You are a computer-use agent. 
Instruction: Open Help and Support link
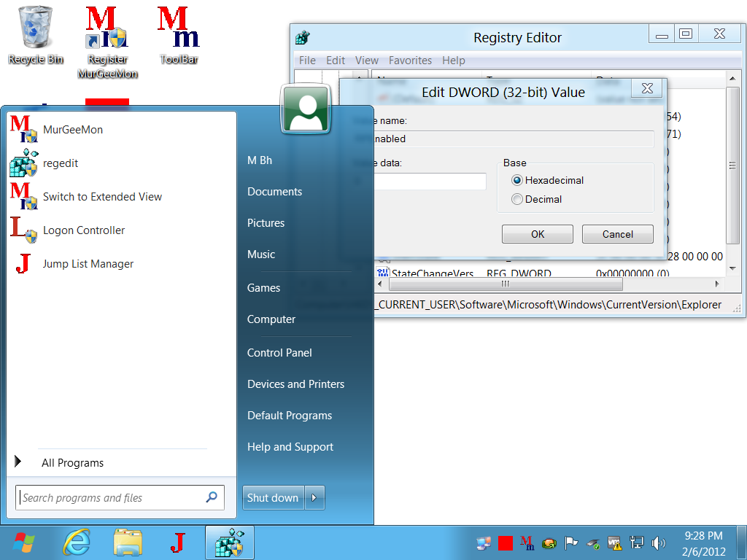click(290, 447)
